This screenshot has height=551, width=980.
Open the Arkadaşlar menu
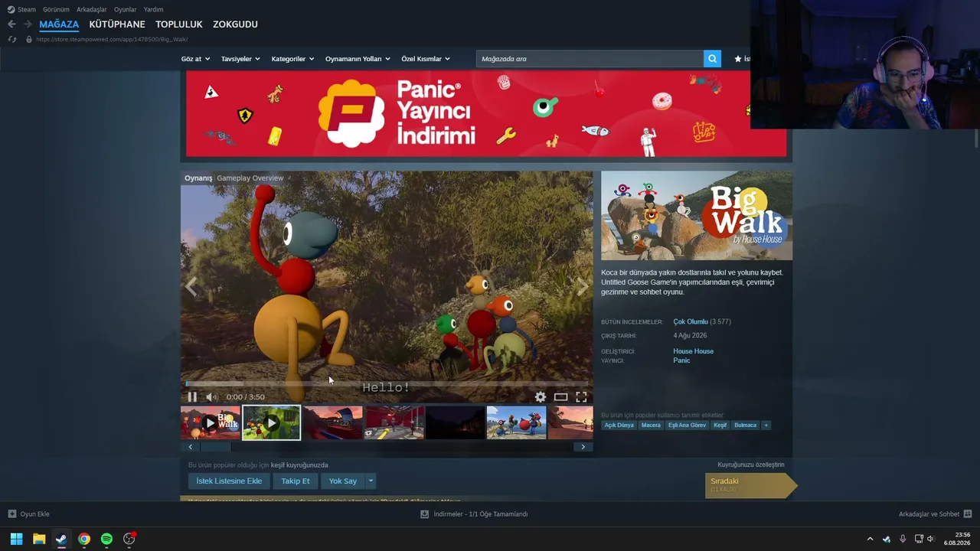click(92, 9)
